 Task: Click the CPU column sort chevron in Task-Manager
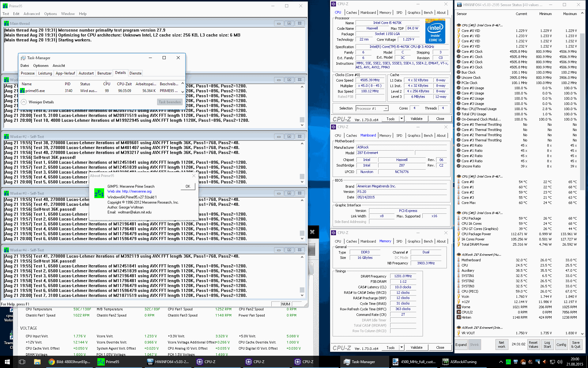[x=107, y=81]
